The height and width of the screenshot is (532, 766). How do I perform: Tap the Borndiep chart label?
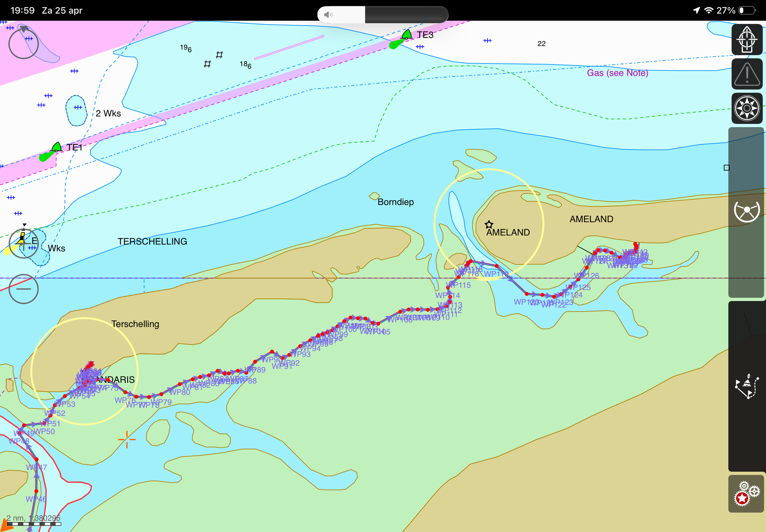[x=395, y=202]
